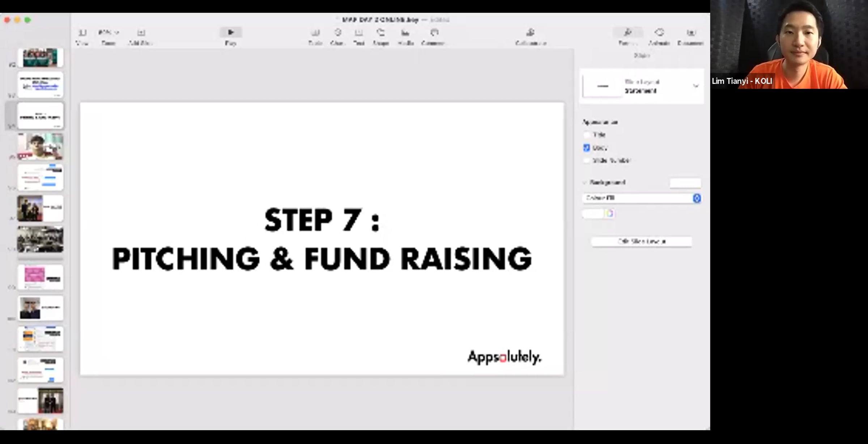Screen dimensions: 868x444
Task: Switch to the Document inspector tab
Action: pos(691,33)
